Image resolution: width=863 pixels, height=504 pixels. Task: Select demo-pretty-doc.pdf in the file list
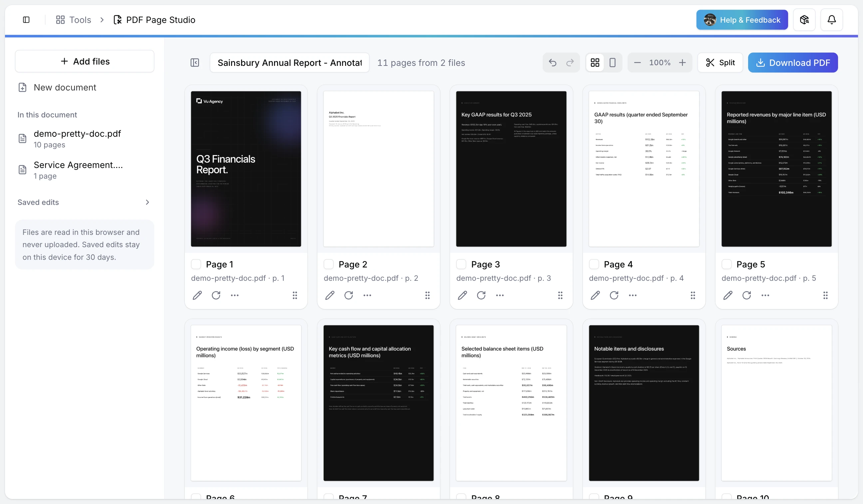coord(85,139)
